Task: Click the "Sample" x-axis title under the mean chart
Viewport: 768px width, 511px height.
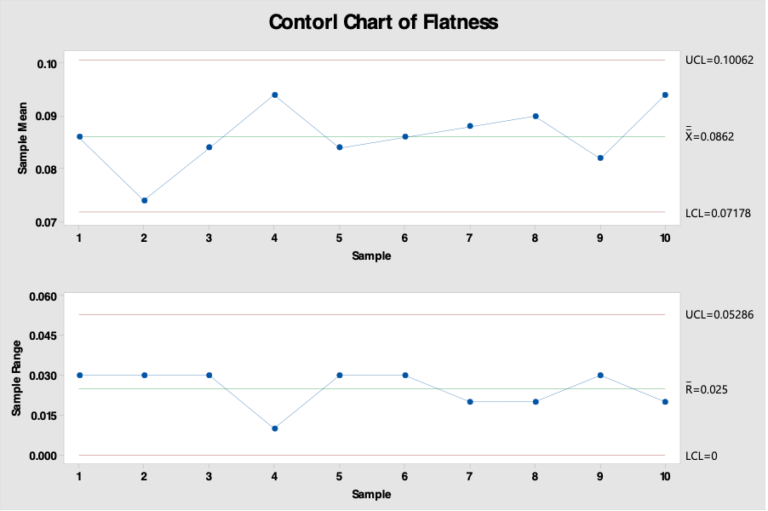Action: 371,256
